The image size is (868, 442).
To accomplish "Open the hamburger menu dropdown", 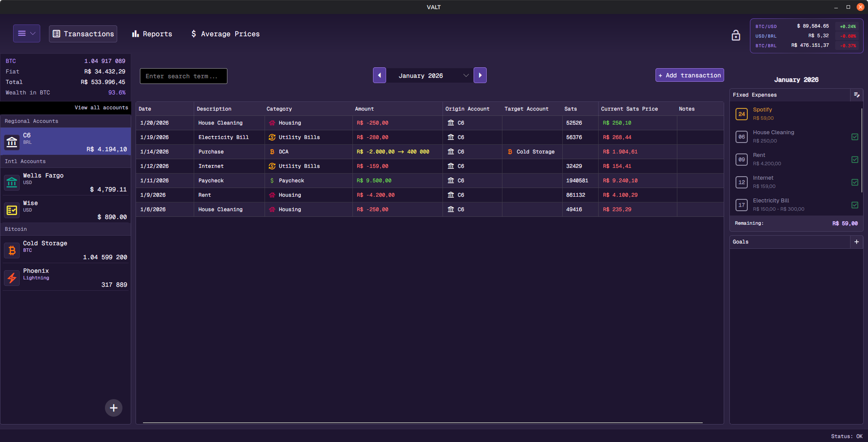I will click(x=27, y=34).
